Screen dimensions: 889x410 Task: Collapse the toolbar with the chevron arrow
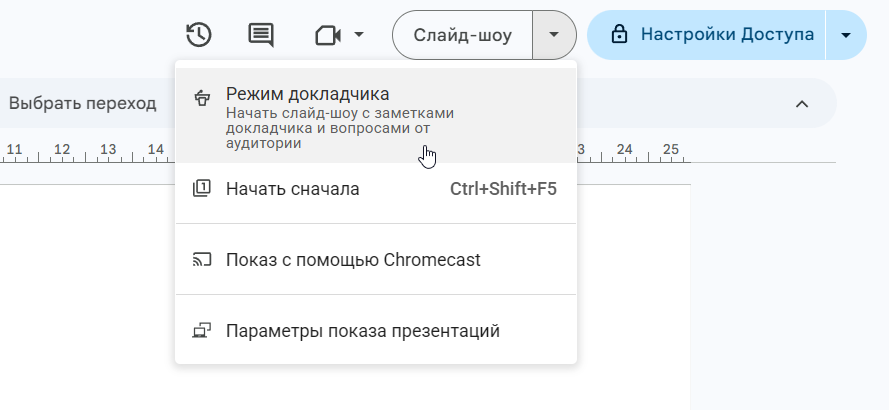(801, 103)
